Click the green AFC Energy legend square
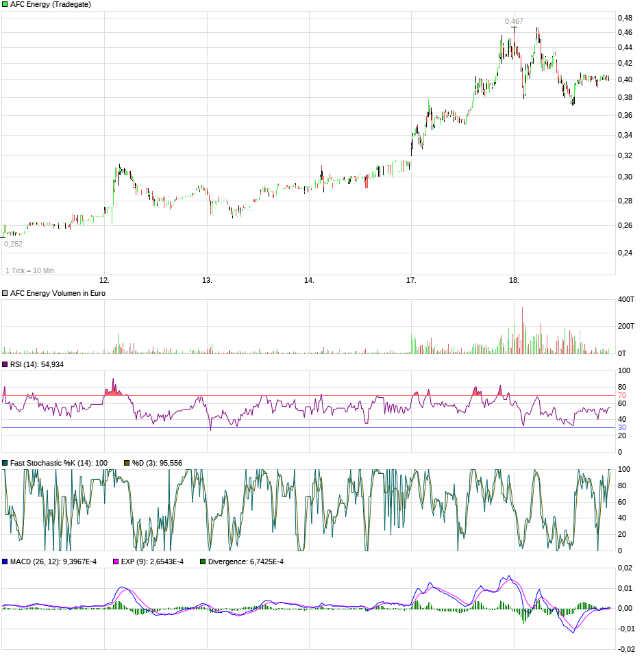Image resolution: width=644 pixels, height=656 pixels. coord(4,5)
